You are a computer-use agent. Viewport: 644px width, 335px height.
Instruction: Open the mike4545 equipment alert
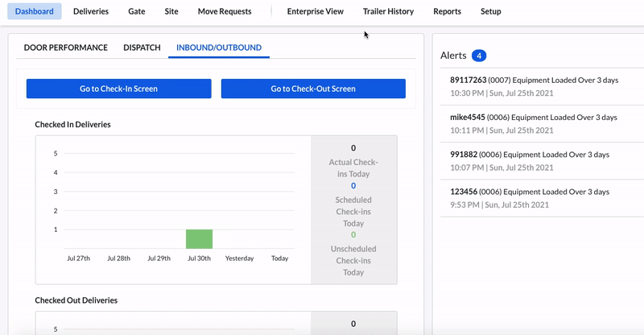tap(533, 123)
